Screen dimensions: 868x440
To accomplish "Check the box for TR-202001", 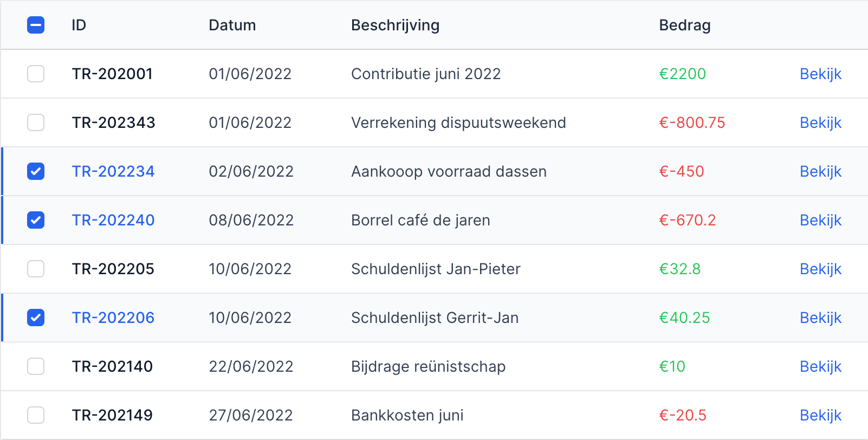I will point(36,74).
